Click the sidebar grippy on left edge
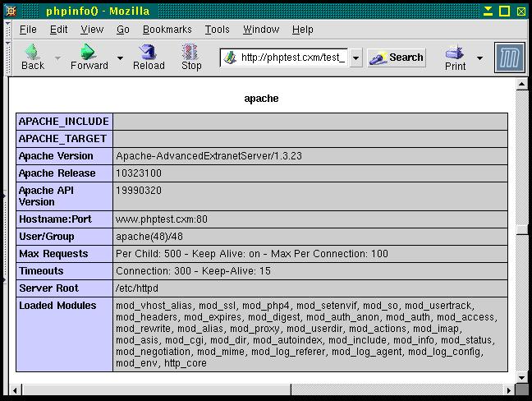The height and width of the screenshot is (401, 532). pyautogui.click(x=4, y=237)
